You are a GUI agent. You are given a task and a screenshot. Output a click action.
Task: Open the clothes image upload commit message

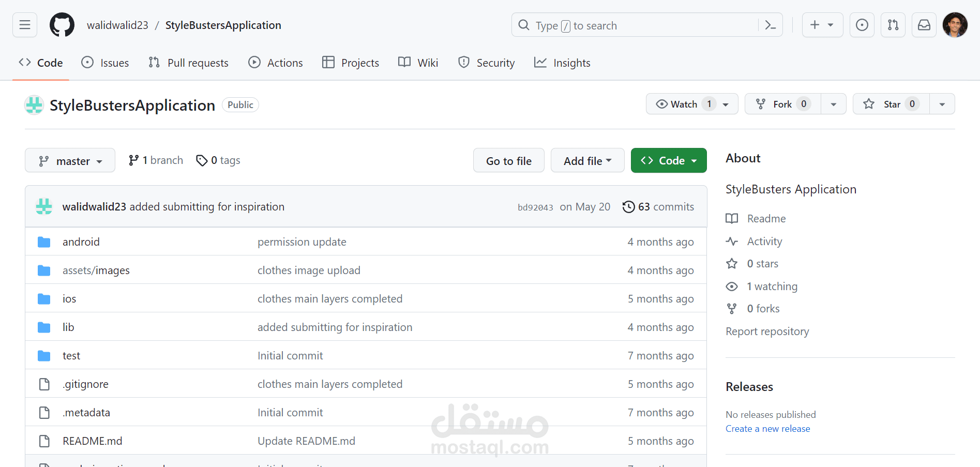309,270
